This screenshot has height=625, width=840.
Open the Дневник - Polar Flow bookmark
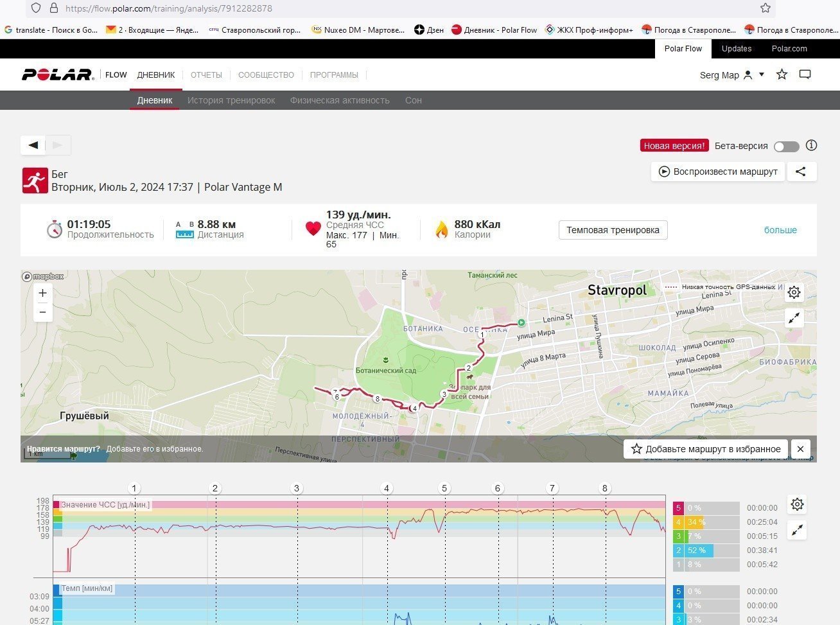pos(494,30)
